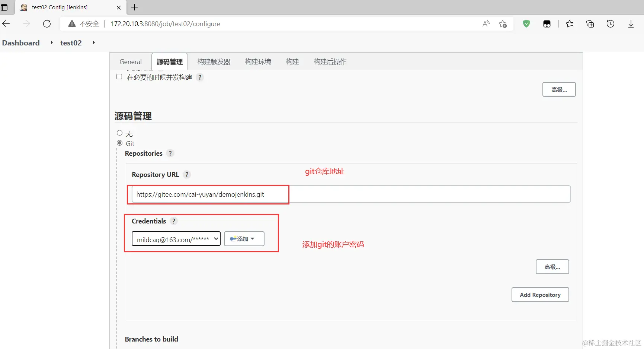Screen dimensions: 644x349
Task: Open the test02 breadcrumb link
Action: (71, 43)
